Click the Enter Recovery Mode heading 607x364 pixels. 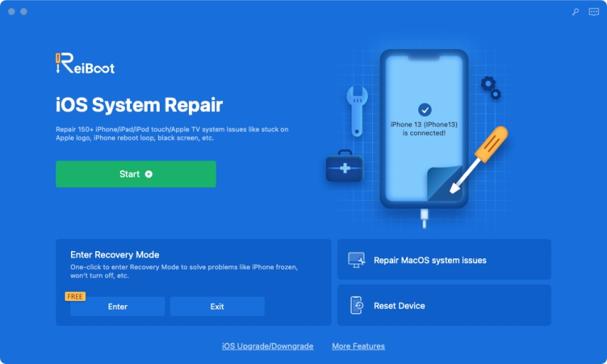[x=114, y=255]
